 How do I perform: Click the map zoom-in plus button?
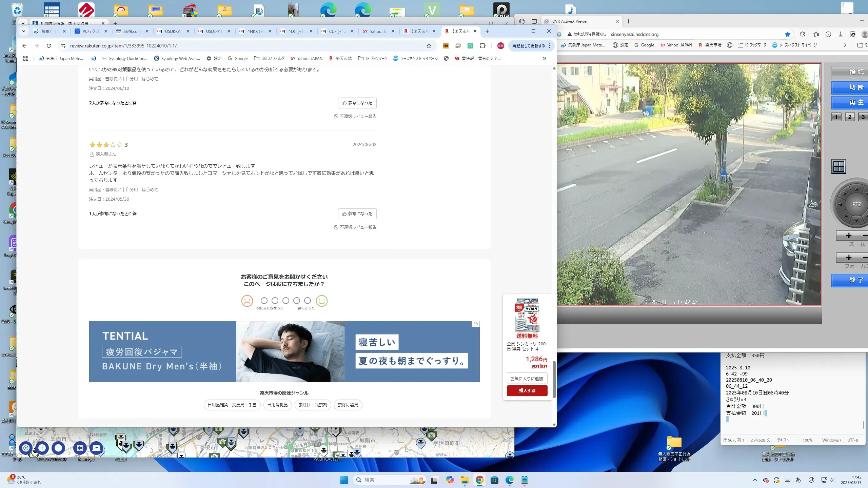[42, 448]
